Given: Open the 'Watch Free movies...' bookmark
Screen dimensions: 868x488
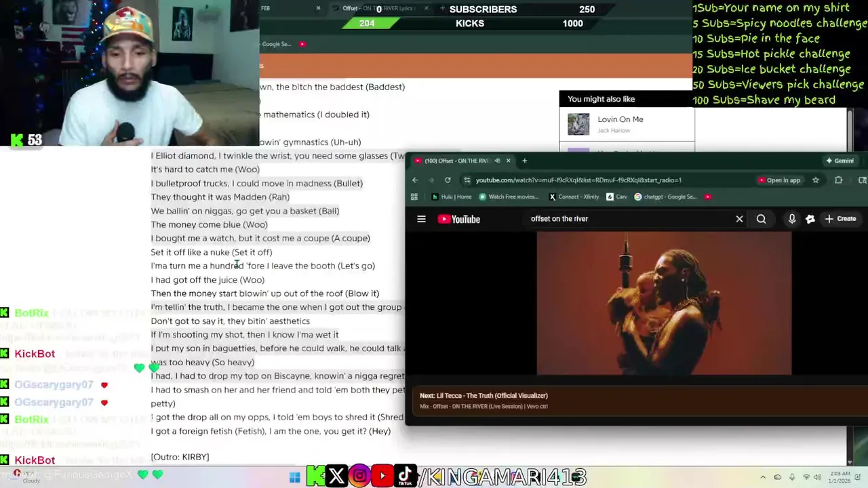Looking at the screenshot, I should pyautogui.click(x=509, y=197).
